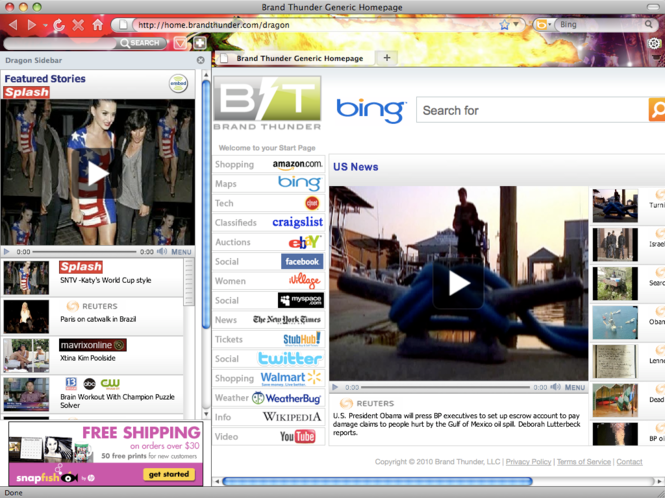Click the toolbar search magnifier icon
665x498 pixels.
tap(648, 24)
